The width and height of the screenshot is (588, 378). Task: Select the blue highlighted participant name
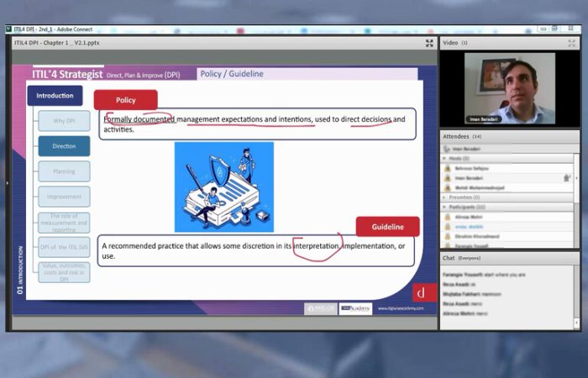tap(469, 227)
